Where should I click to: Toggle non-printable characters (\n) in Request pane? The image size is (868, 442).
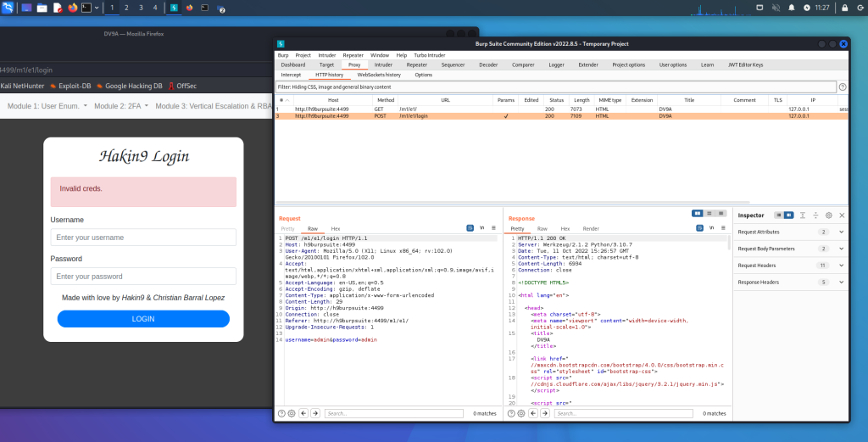[481, 227]
